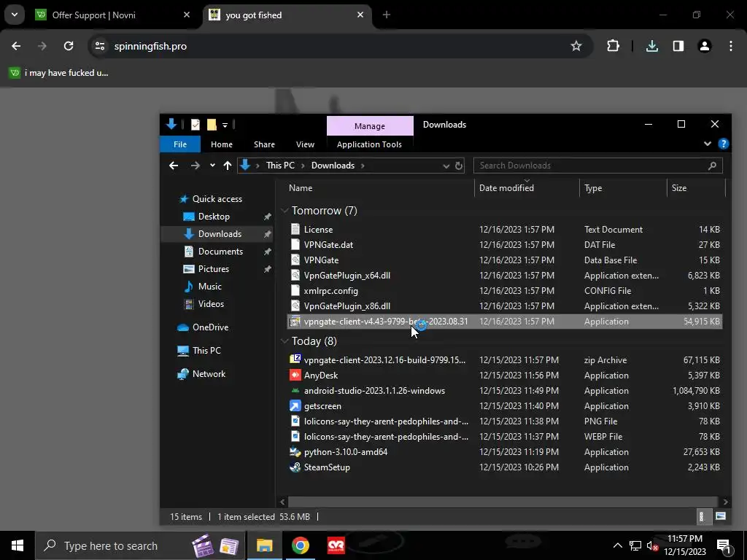Viewport: 747px width, 560px height.
Task: Collapse the Today (8) group
Action: (x=285, y=341)
